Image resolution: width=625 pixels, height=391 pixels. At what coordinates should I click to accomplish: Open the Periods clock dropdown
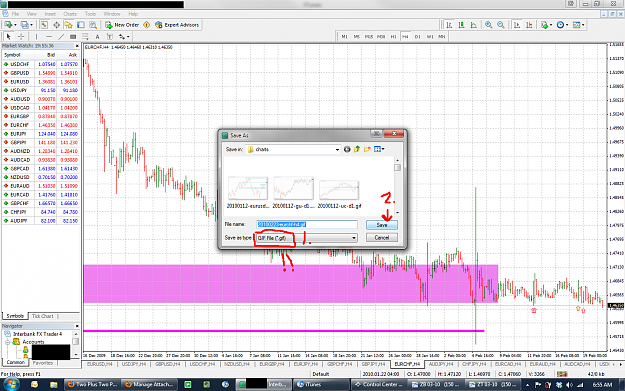[562, 25]
